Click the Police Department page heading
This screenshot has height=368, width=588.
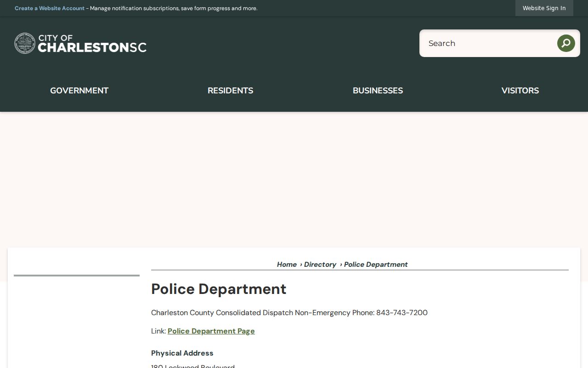tap(219, 289)
